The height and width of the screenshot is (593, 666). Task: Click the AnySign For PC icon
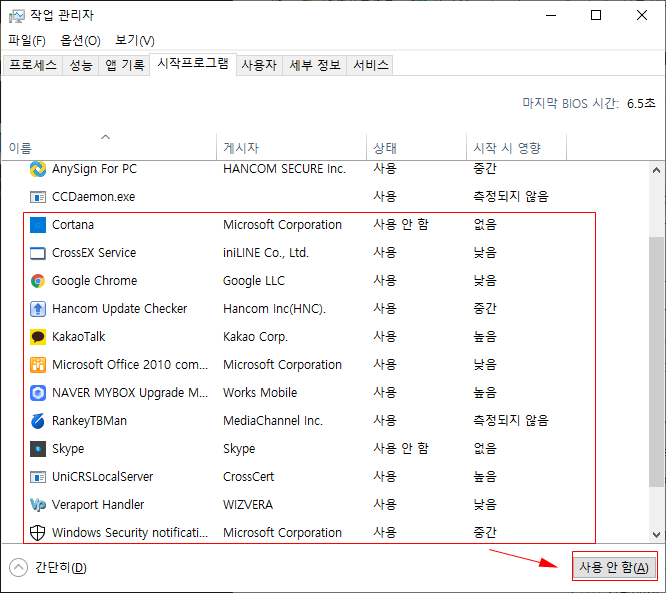point(38,169)
